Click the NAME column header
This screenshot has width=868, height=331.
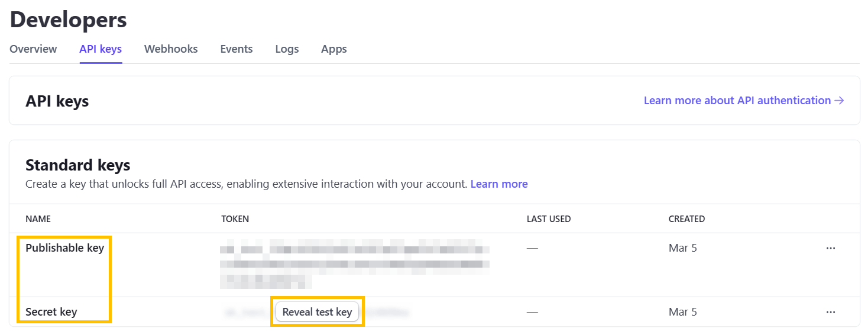click(x=38, y=219)
